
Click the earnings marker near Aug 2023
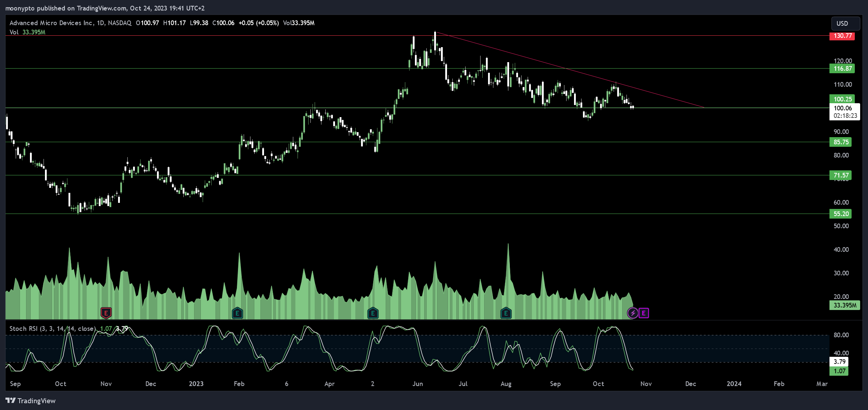coord(506,313)
